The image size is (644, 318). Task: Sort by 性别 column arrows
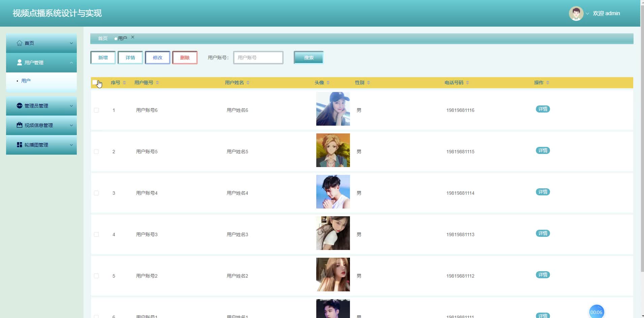(x=368, y=83)
